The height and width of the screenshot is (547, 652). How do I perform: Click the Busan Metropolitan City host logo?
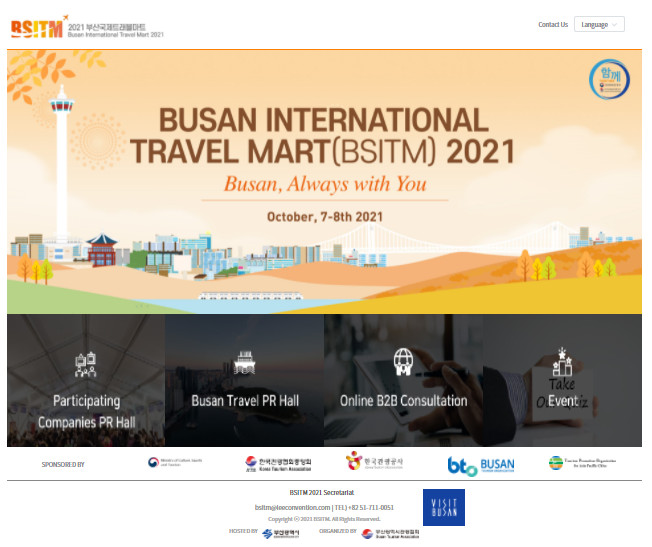[x=281, y=534]
